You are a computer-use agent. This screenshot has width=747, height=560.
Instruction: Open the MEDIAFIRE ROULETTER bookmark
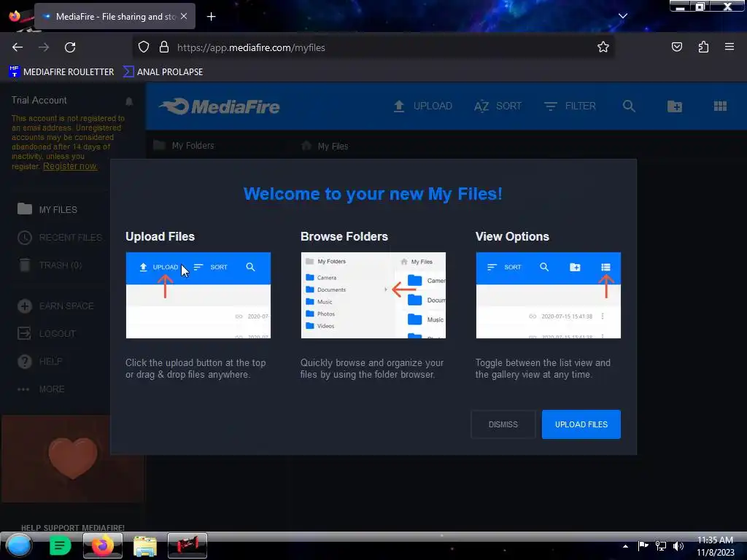[x=61, y=72]
